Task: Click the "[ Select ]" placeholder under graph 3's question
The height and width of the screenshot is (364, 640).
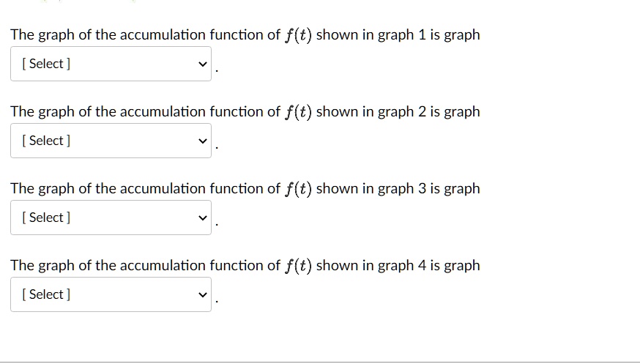Action: pyautogui.click(x=47, y=218)
